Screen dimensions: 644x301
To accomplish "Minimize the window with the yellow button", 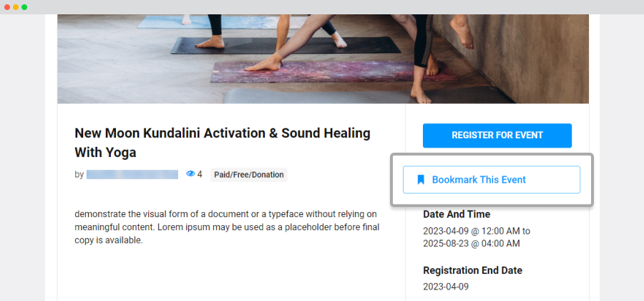I will (16, 7).
